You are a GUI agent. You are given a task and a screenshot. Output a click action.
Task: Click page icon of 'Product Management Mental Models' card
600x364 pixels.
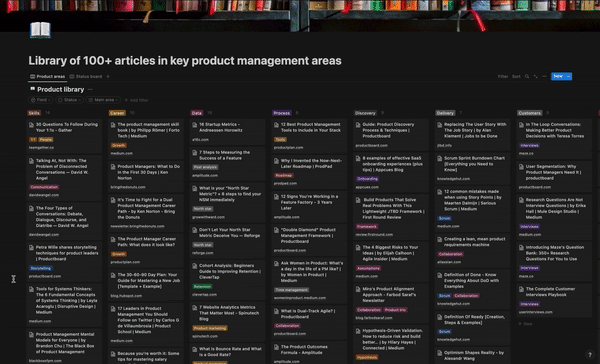31,335
